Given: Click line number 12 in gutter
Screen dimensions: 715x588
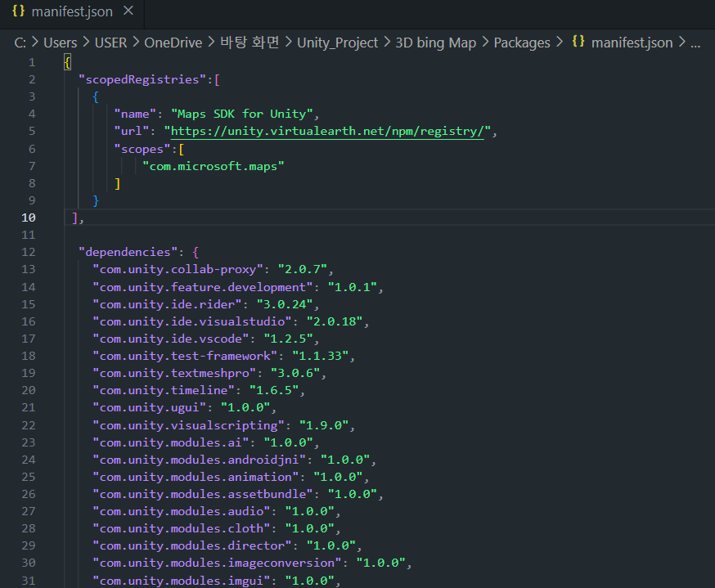Looking at the screenshot, I should 29,252.
